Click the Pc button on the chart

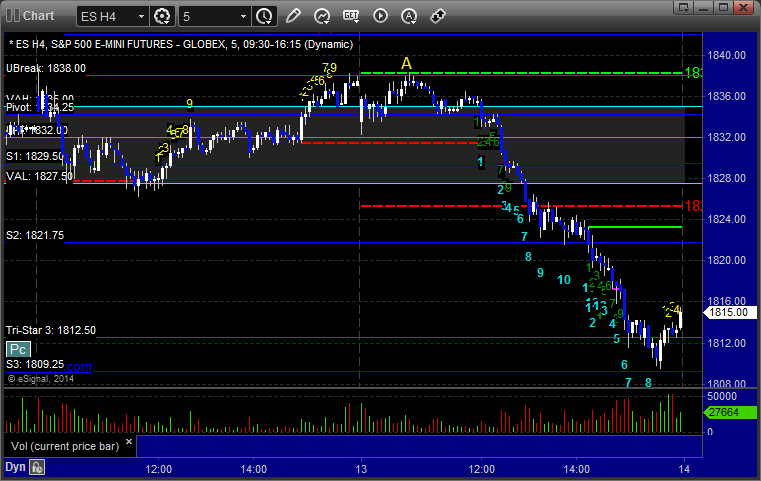pos(18,349)
